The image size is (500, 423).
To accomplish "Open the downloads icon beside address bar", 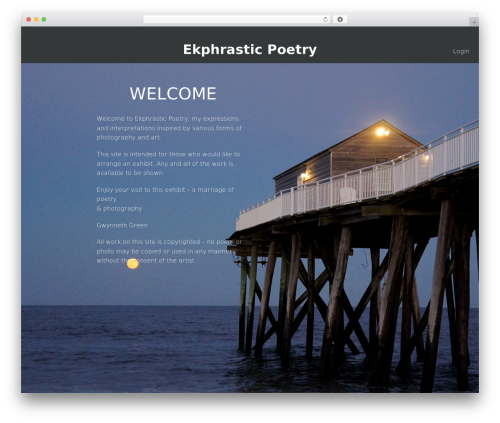I will click(x=340, y=19).
